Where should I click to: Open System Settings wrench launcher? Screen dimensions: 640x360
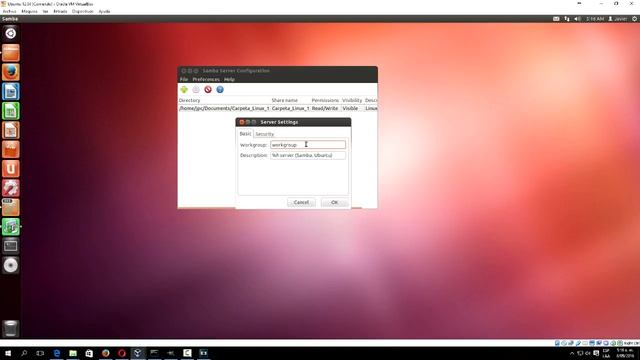[11, 188]
